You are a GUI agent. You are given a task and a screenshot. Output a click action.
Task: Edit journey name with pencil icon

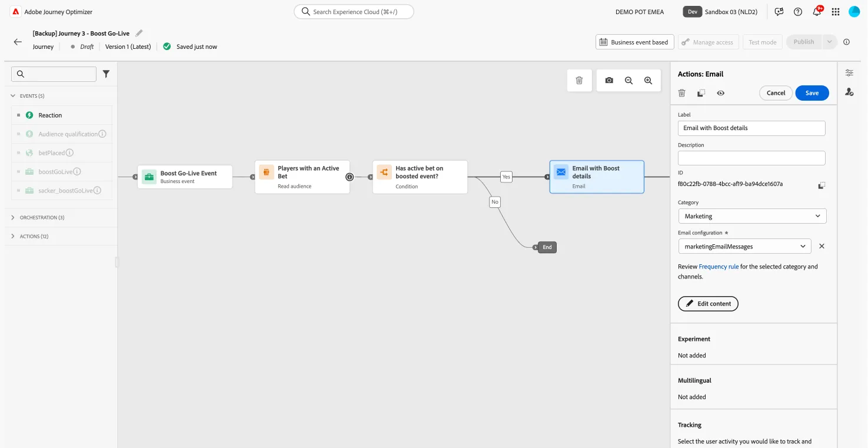139,33
